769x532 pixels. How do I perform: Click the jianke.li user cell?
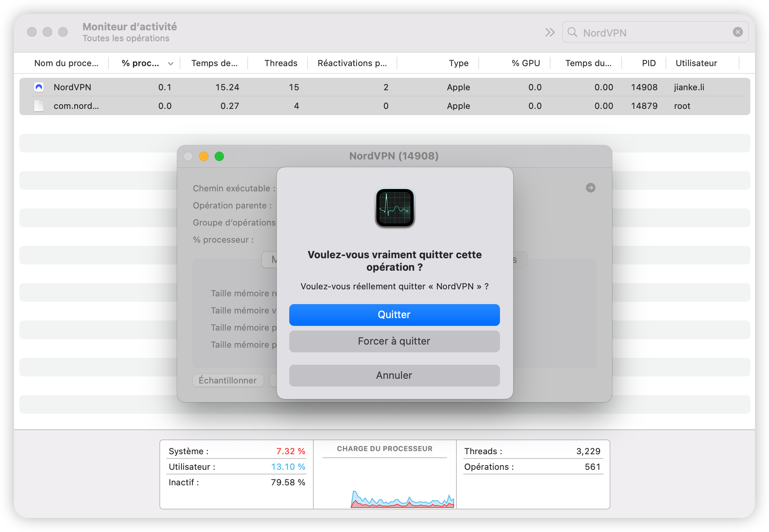point(689,87)
